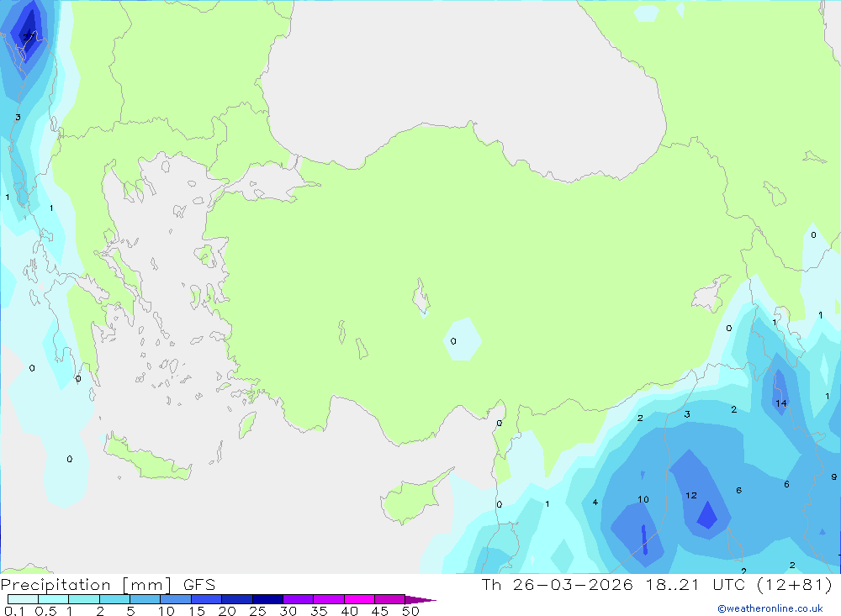Select the 15–20 mm legend color box
The width and height of the screenshot is (841, 616).
(x=207, y=599)
